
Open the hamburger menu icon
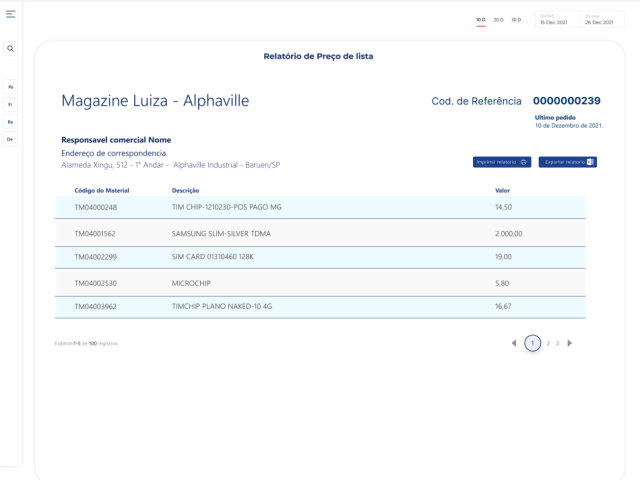pyautogui.click(x=11, y=14)
